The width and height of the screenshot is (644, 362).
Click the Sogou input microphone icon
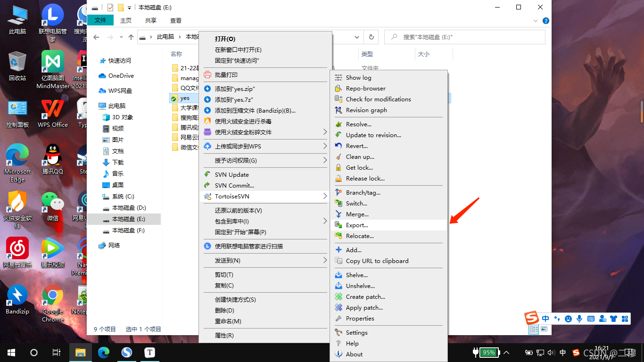579,319
